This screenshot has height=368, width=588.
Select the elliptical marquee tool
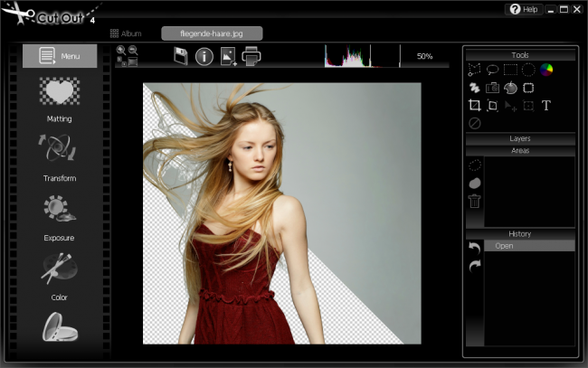(x=528, y=70)
